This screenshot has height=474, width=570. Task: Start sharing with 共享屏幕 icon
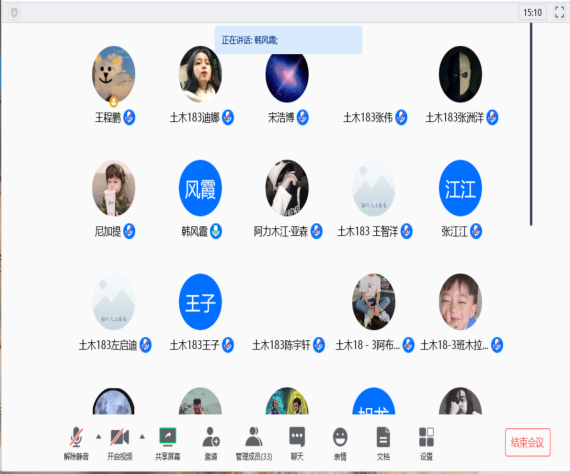168,443
